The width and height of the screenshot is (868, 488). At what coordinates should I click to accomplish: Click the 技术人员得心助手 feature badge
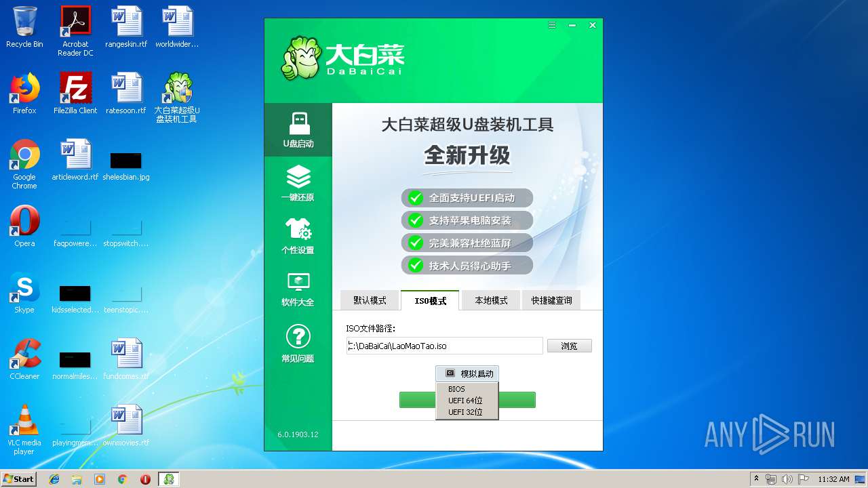[467, 265]
